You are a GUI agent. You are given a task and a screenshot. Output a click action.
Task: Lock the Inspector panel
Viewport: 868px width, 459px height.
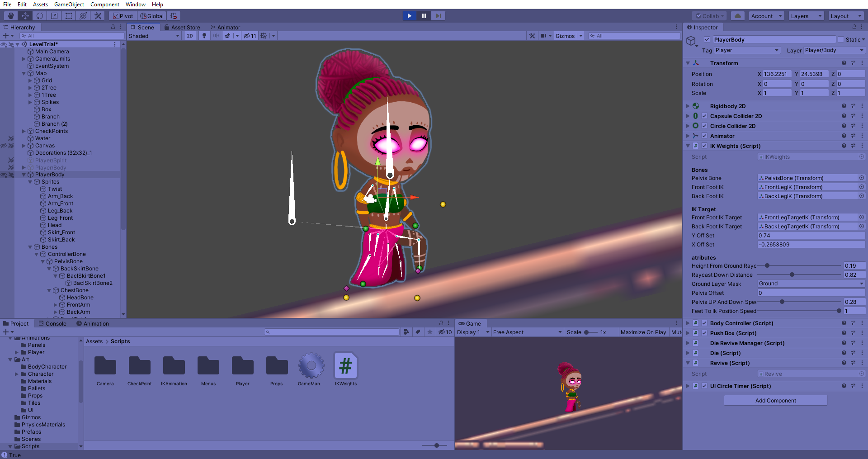(854, 27)
